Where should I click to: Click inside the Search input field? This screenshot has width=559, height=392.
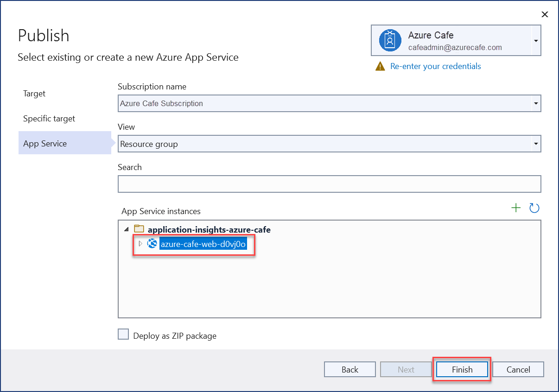tap(330, 184)
